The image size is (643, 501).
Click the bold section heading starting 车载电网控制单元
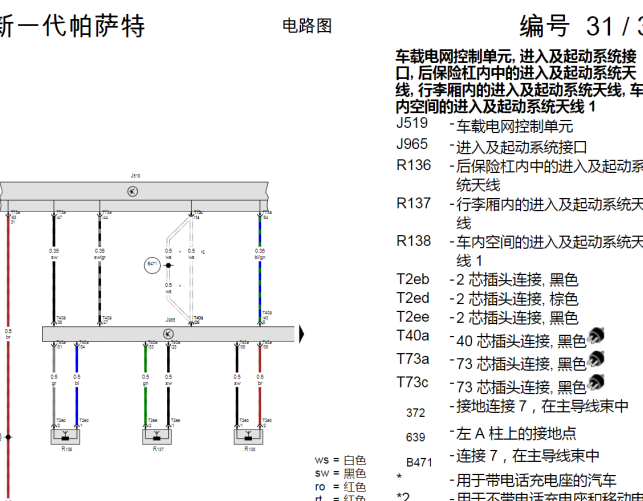coord(519,82)
